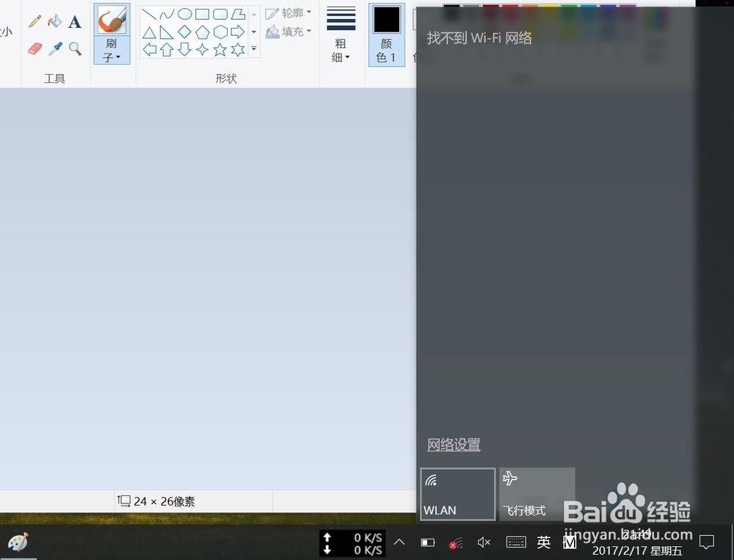Select the Pencil tool in Paint

pos(34,21)
